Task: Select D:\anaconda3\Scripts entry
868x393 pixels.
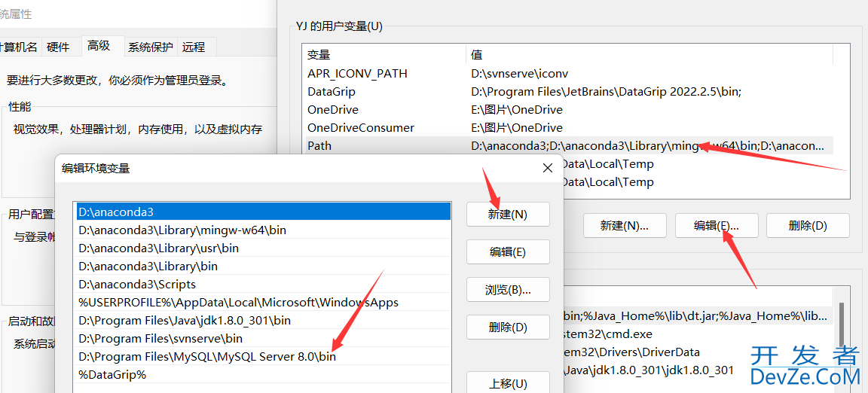Action: (264, 285)
